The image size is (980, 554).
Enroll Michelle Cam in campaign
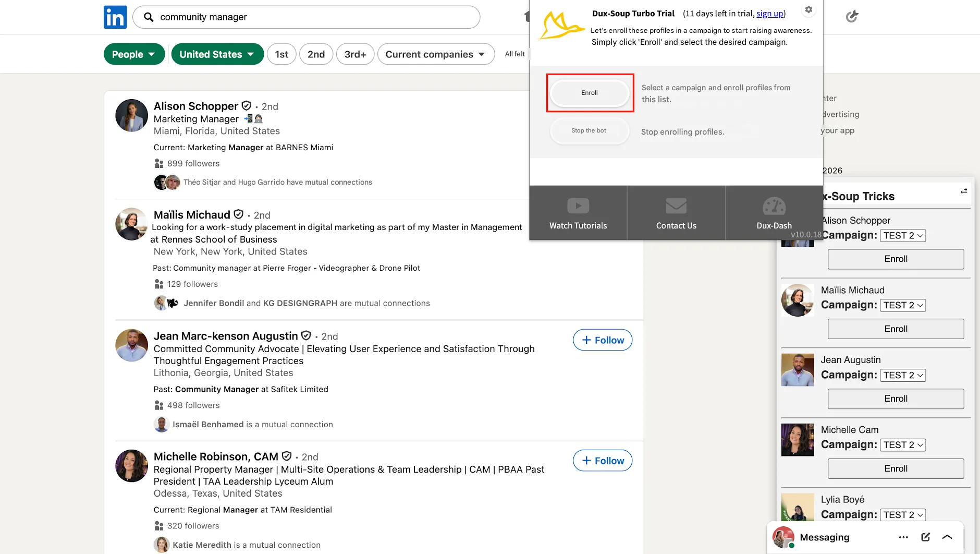pos(896,469)
